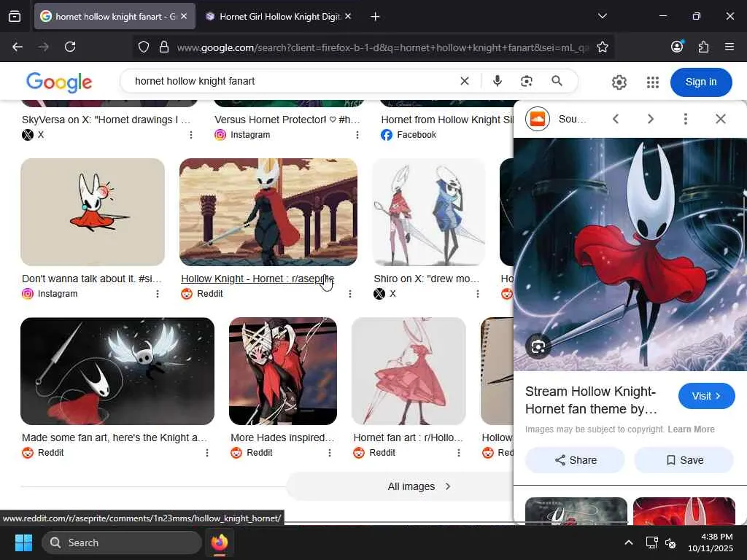Click the Firefox address bar URL

[x=382, y=47]
